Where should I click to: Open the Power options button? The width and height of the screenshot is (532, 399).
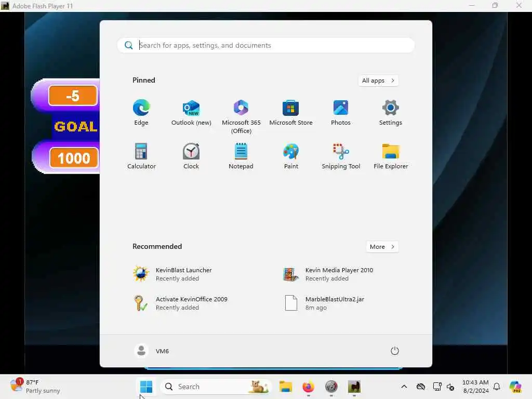[x=394, y=351]
